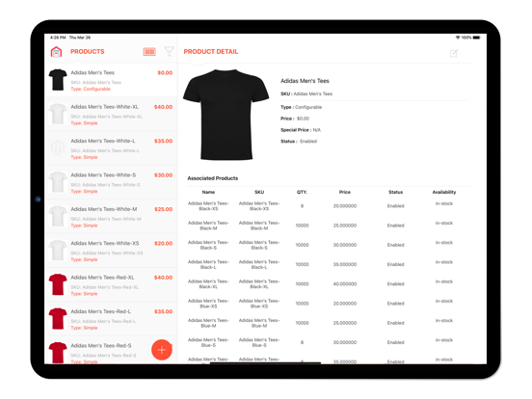Click the Special Price N/A field
Image resolution: width=532 pixels, height=399 pixels.
[301, 130]
